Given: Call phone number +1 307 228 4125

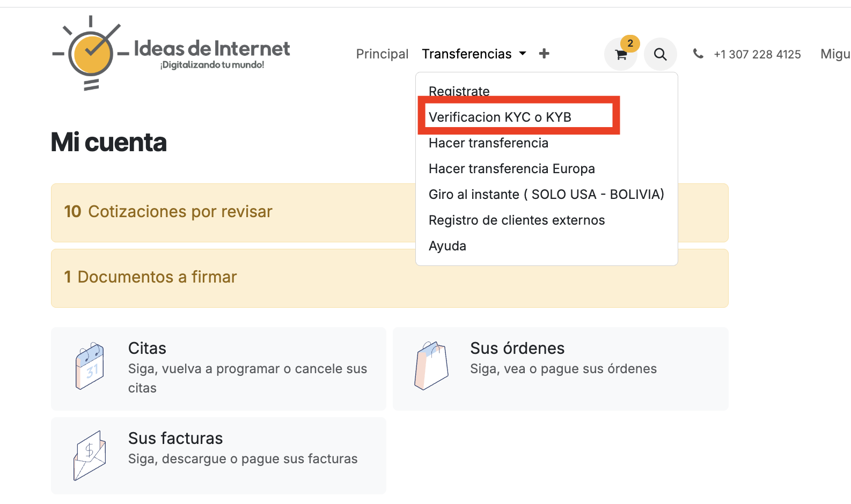Looking at the screenshot, I should pos(757,54).
